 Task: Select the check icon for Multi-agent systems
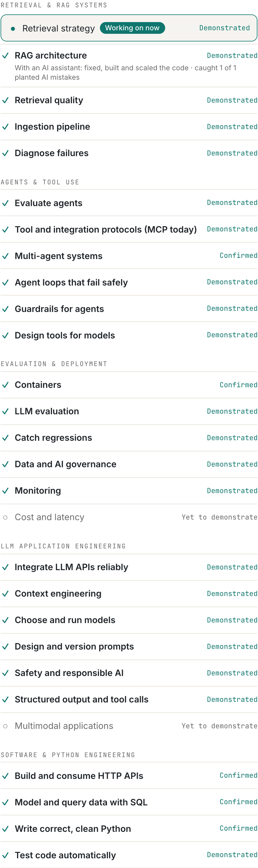pyautogui.click(x=5, y=256)
